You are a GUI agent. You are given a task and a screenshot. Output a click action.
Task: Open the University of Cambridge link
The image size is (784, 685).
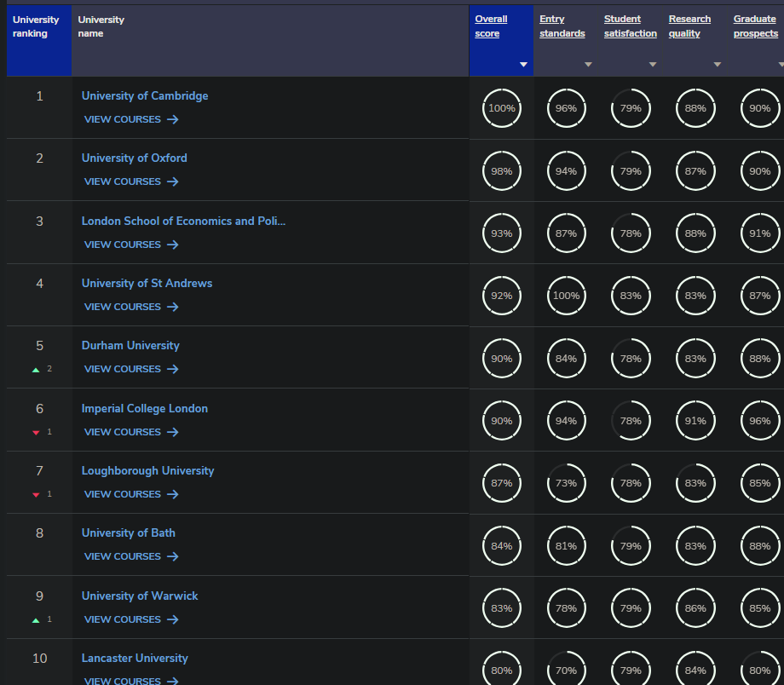145,95
